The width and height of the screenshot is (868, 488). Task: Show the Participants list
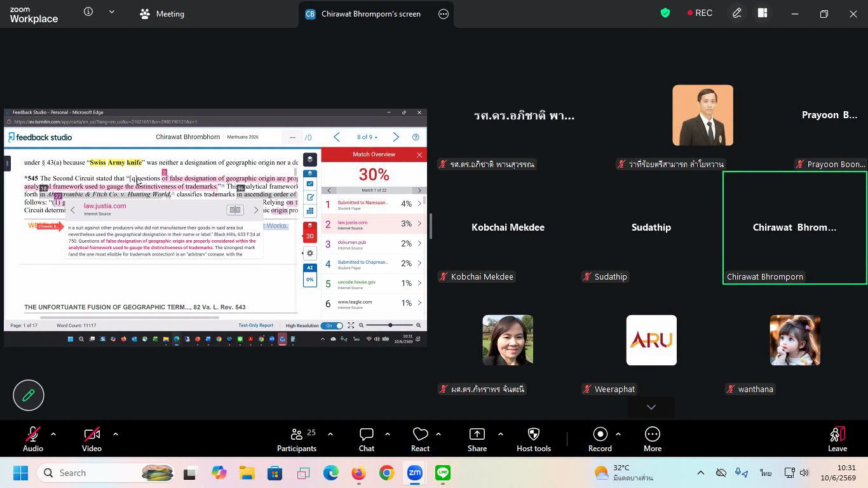click(x=297, y=434)
